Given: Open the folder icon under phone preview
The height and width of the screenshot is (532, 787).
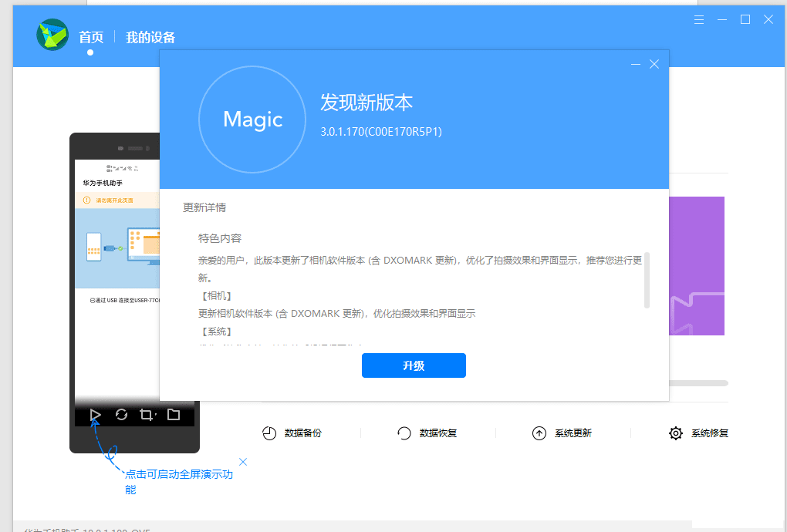Looking at the screenshot, I should click(x=174, y=415).
